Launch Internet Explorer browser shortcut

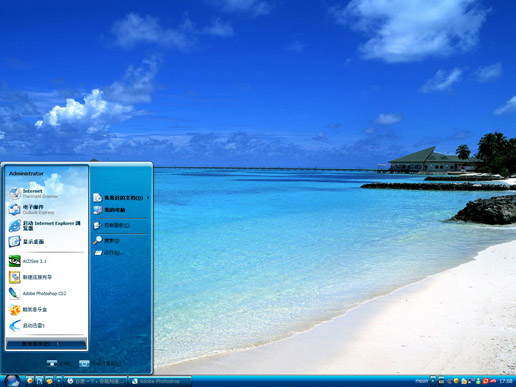(46, 226)
